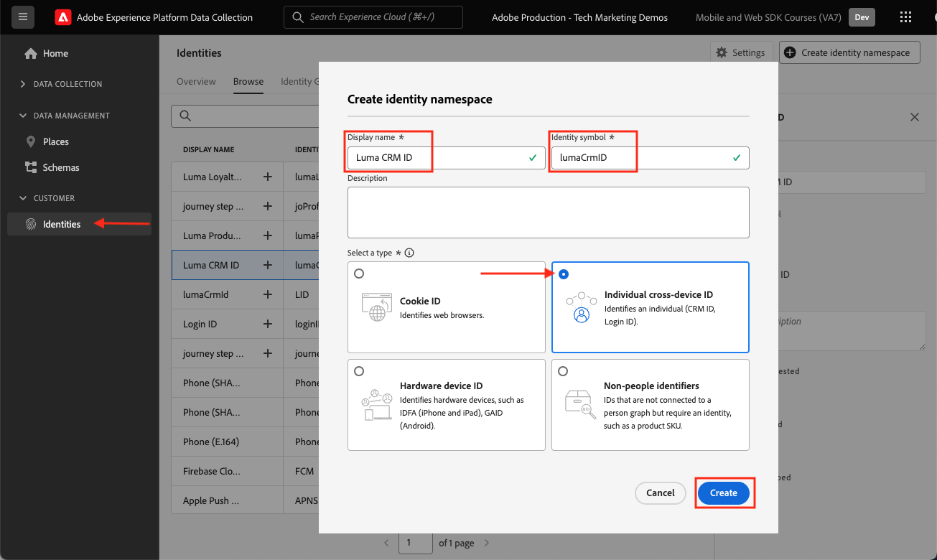Click the plus icon in Luma CRM ID row

(x=267, y=265)
